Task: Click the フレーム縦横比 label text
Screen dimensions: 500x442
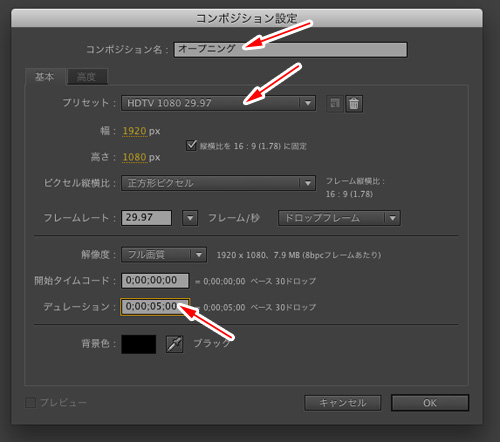Action: (355, 181)
